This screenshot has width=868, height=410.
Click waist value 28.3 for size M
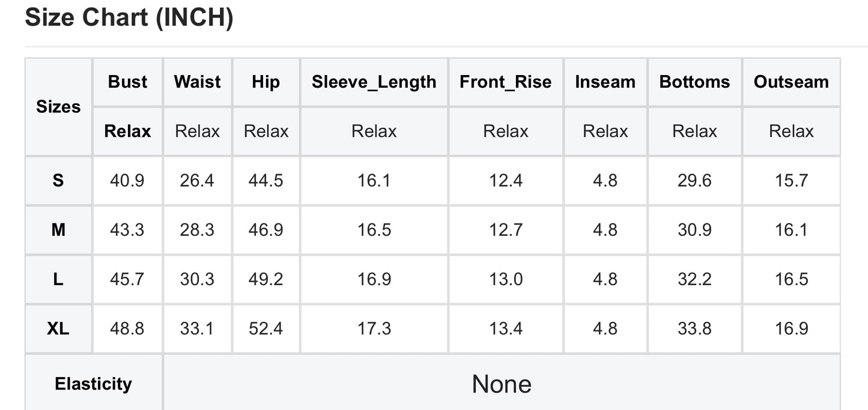pos(197,230)
